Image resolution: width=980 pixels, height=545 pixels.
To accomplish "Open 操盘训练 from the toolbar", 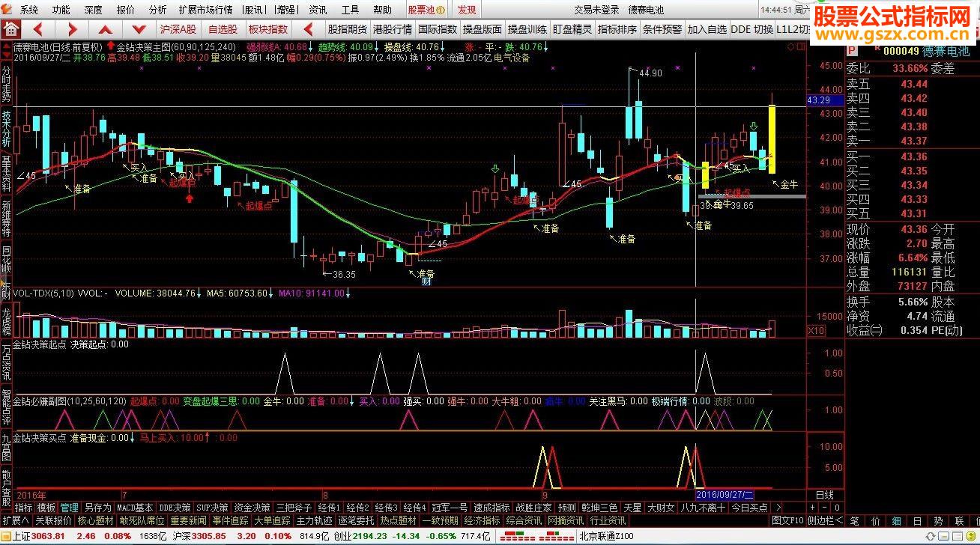I will click(x=527, y=29).
